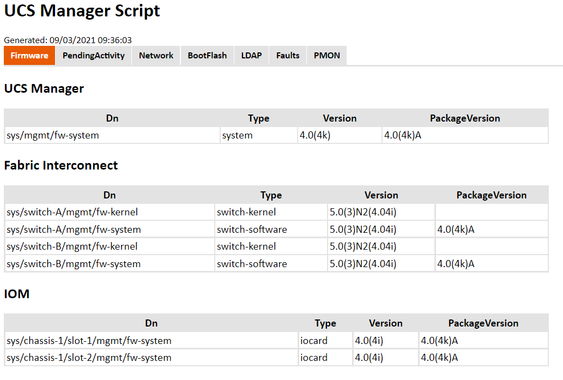The height and width of the screenshot is (380, 563).
Task: Click Type header in Fabric Interconnect table
Action: tap(271, 195)
